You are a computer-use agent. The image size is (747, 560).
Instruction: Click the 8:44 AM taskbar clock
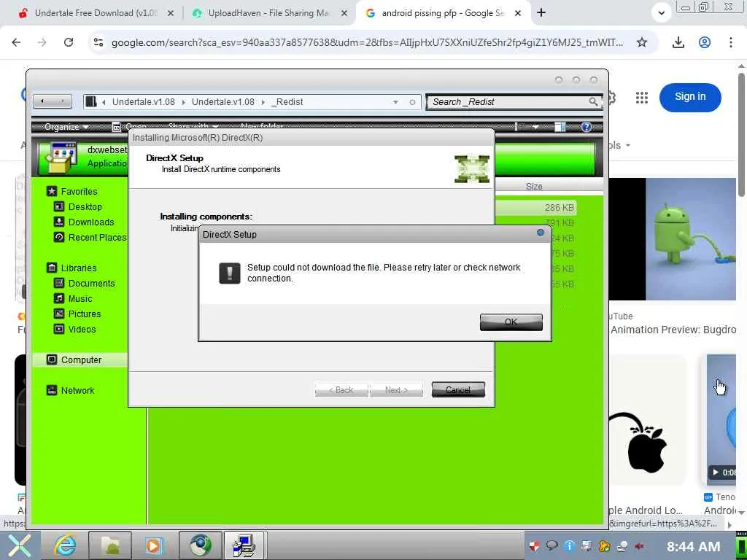point(693,547)
